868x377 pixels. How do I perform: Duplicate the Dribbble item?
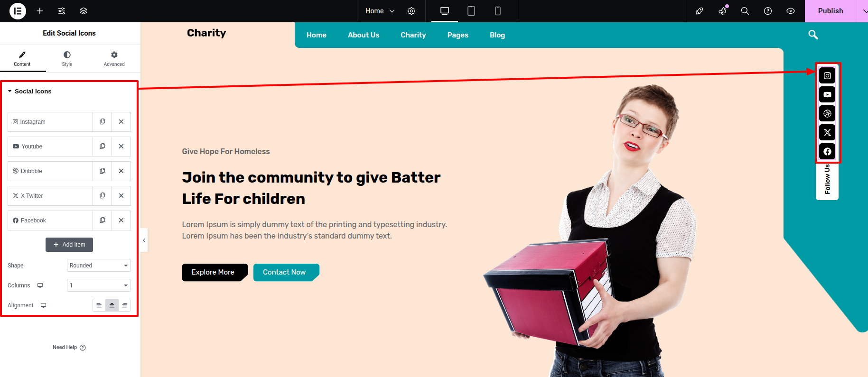[103, 171]
